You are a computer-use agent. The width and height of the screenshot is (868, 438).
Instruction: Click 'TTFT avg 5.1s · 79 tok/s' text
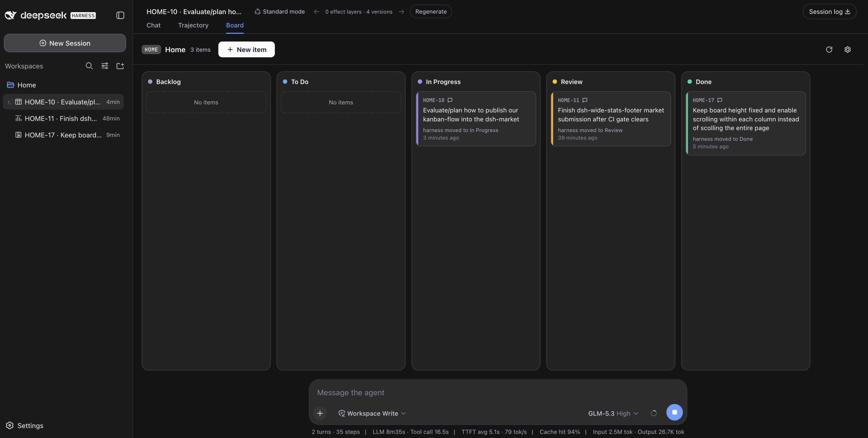coord(494,432)
